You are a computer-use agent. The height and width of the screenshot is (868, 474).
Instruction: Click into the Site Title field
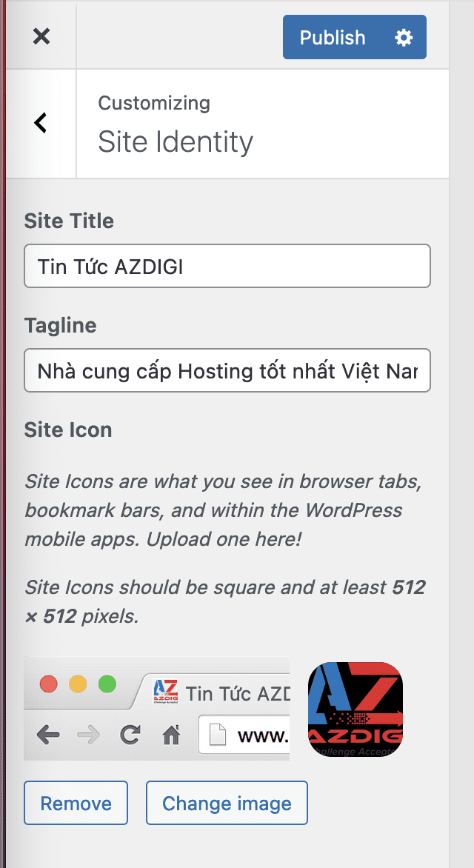click(227, 266)
